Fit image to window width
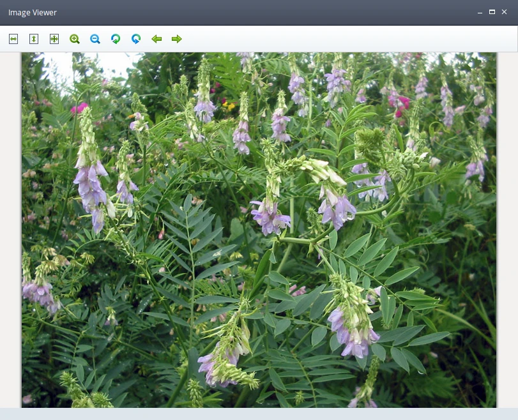518x420 pixels. 13,39
